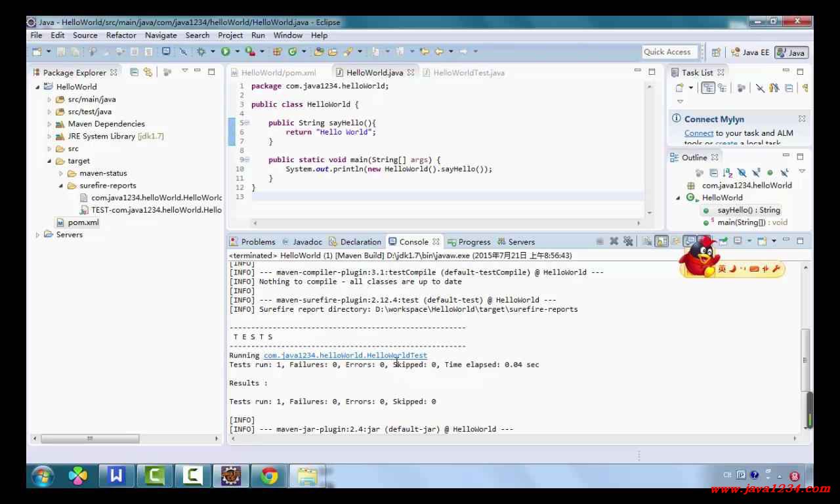Click Collapse All icon in Task List
The height and width of the screenshot is (504, 840).
coord(789,88)
